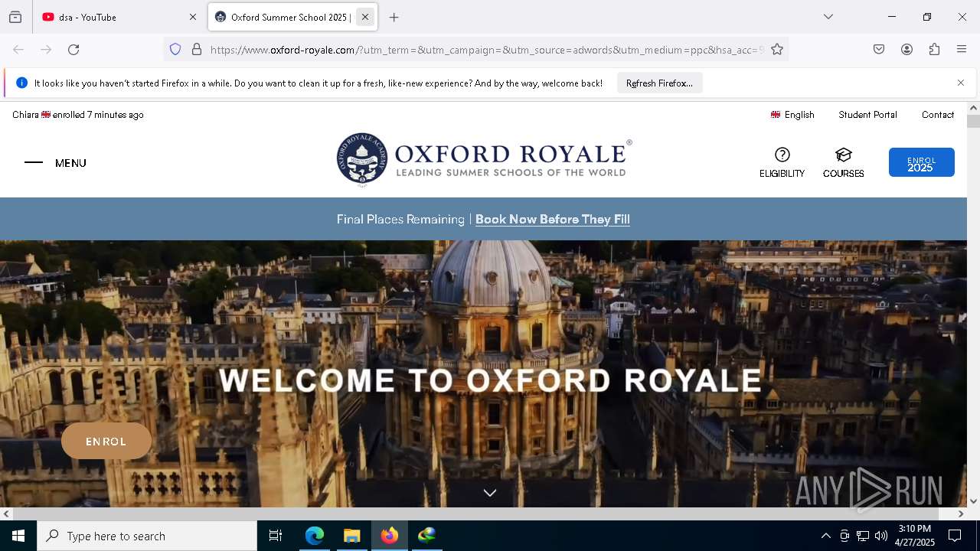Screen dimensions: 980x551
Task: Focus the Type here to search box
Action: pyautogui.click(x=147, y=536)
